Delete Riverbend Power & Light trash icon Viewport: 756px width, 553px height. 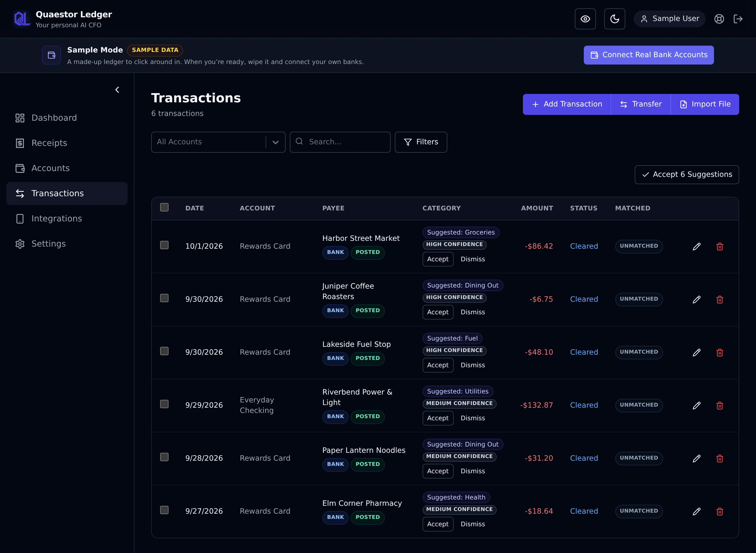[x=720, y=405]
